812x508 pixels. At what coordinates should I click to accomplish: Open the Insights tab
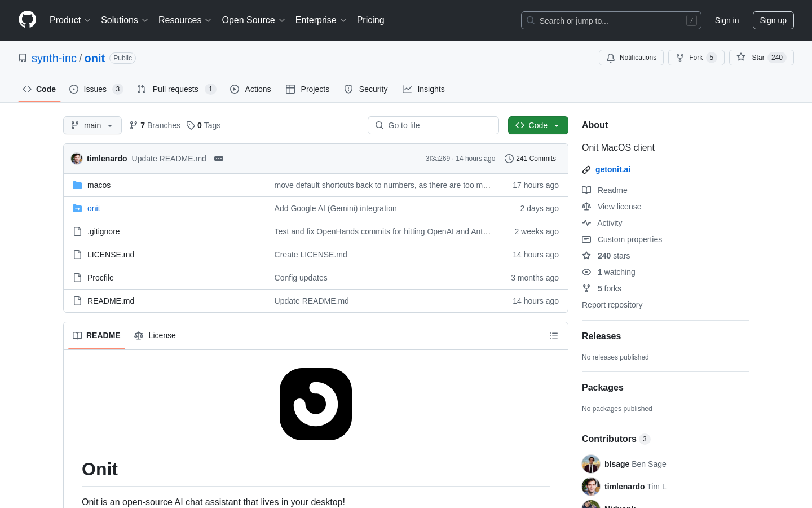click(423, 89)
